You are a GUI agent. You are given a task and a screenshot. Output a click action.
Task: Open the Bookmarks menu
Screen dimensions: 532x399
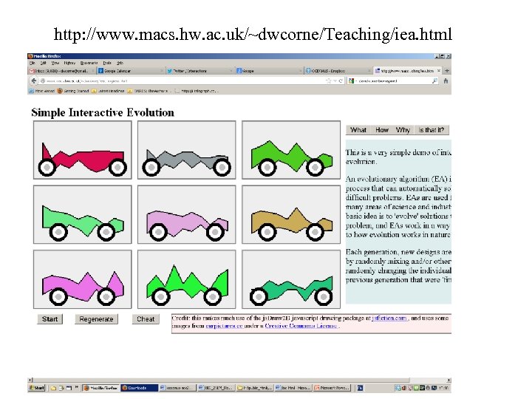(x=89, y=63)
